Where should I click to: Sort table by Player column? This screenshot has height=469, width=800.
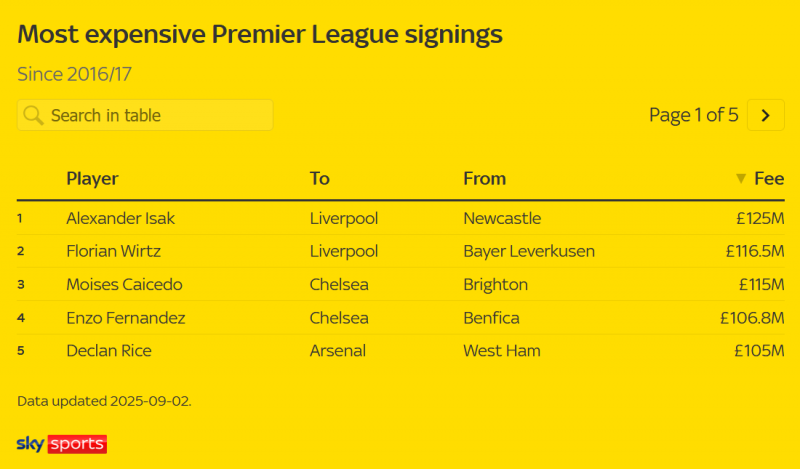[92, 179]
